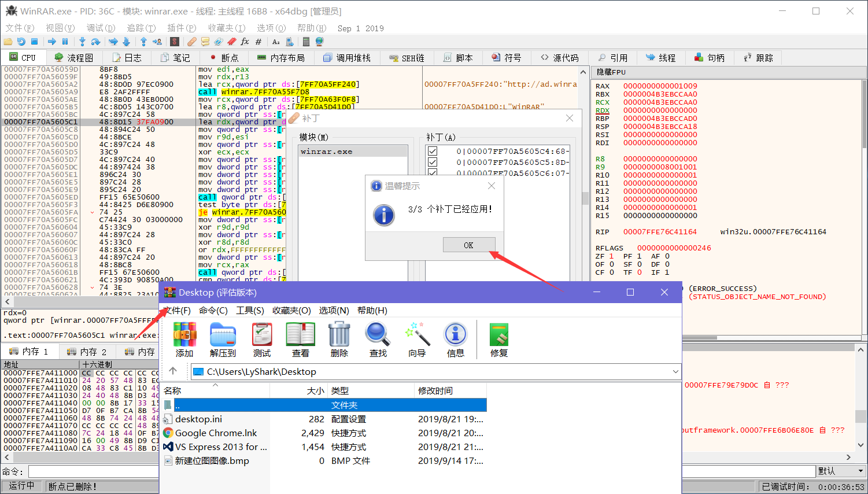Open the globe help icon
The width and height of the screenshot is (868, 494).
[319, 42]
